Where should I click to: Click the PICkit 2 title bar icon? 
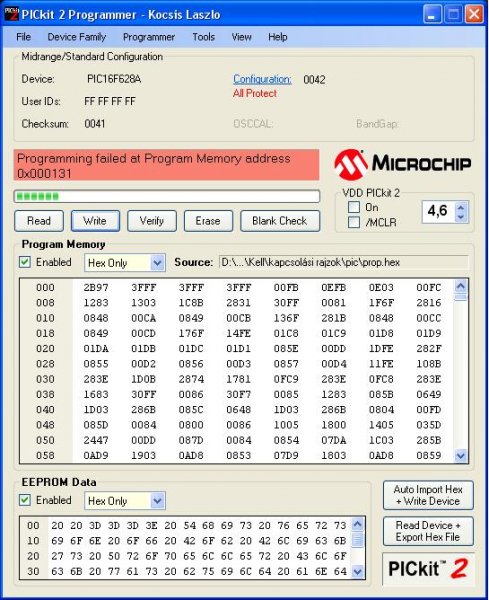(11, 14)
